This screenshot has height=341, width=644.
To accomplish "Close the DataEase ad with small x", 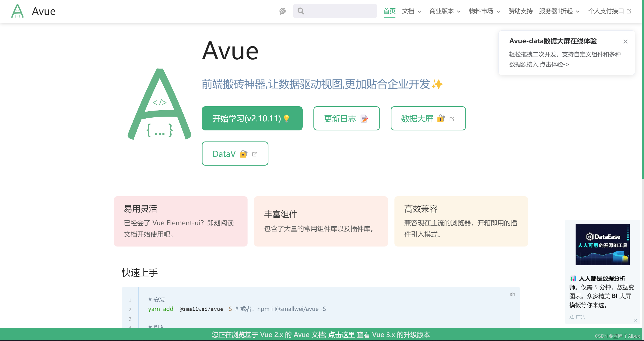I will coord(635,320).
